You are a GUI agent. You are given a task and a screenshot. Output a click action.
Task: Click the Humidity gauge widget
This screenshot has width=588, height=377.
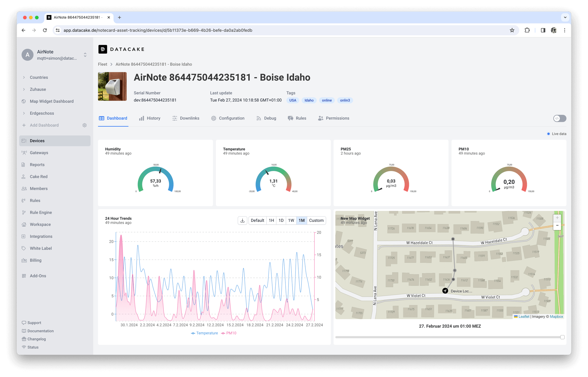[155, 173]
